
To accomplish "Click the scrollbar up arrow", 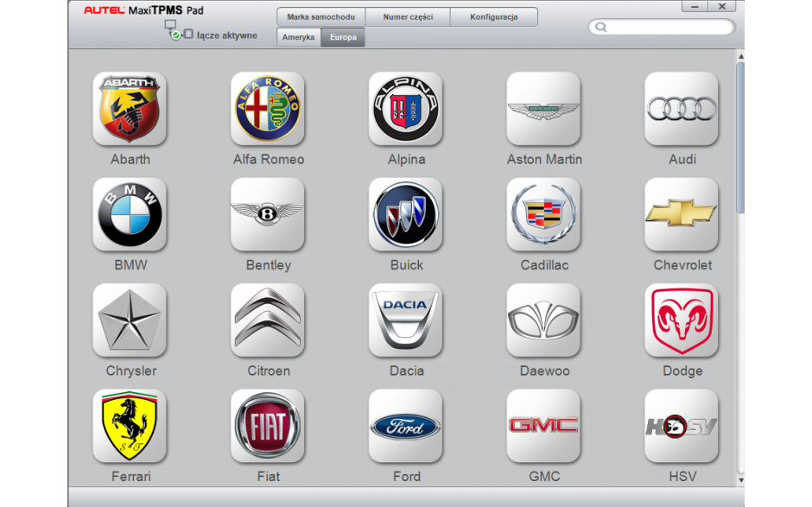I will [x=740, y=56].
